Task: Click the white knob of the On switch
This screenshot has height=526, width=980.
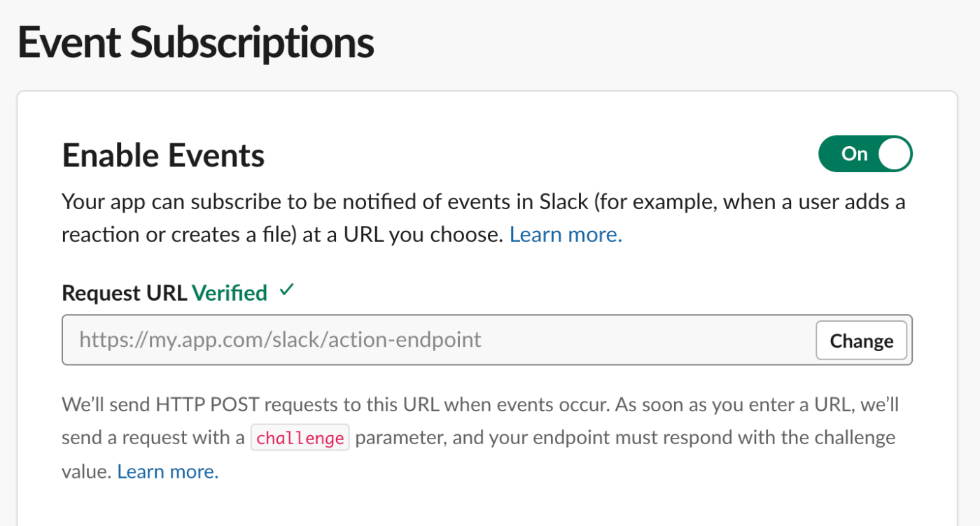Action: coord(894,154)
